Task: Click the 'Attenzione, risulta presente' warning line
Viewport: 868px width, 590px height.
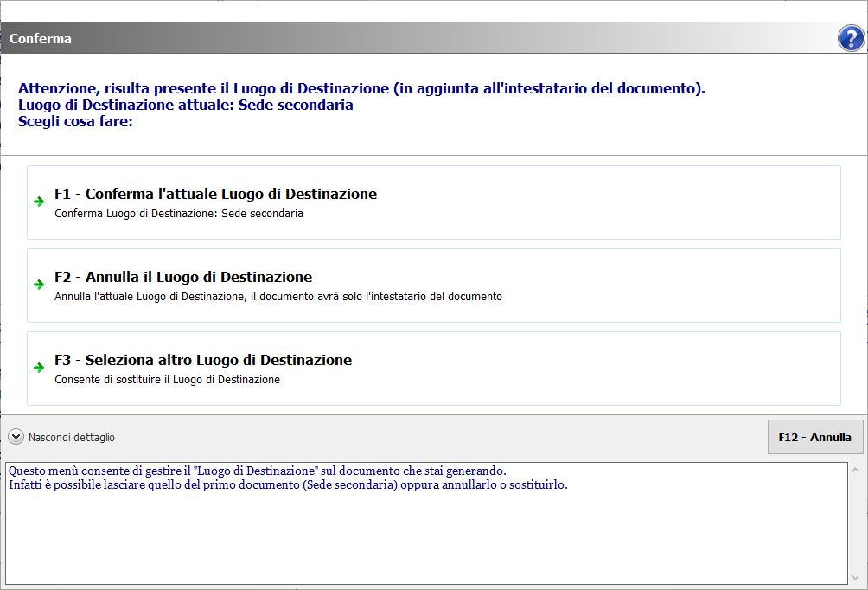Action: pos(361,88)
